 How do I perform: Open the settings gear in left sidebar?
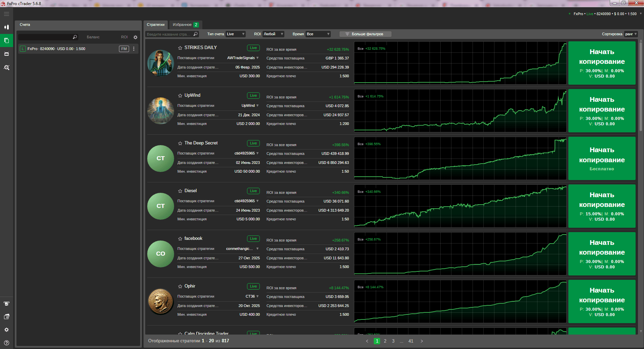(6, 330)
